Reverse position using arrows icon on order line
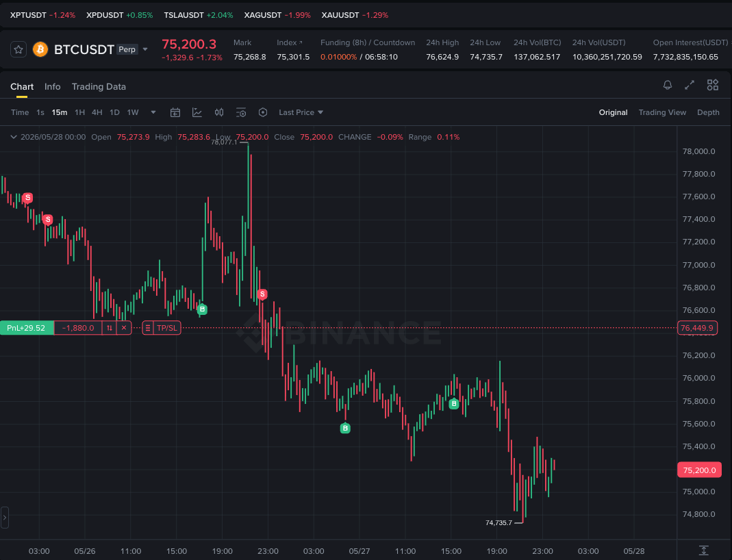 pyautogui.click(x=110, y=328)
